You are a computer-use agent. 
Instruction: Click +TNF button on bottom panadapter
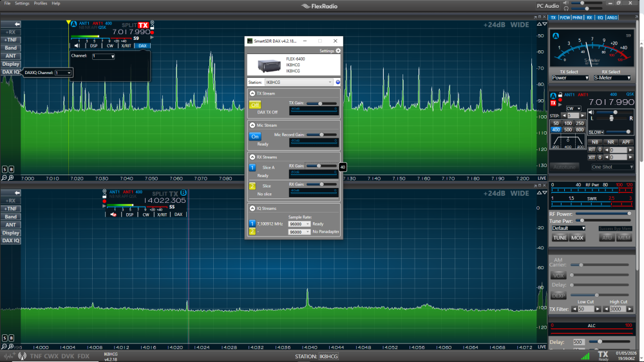(11, 209)
